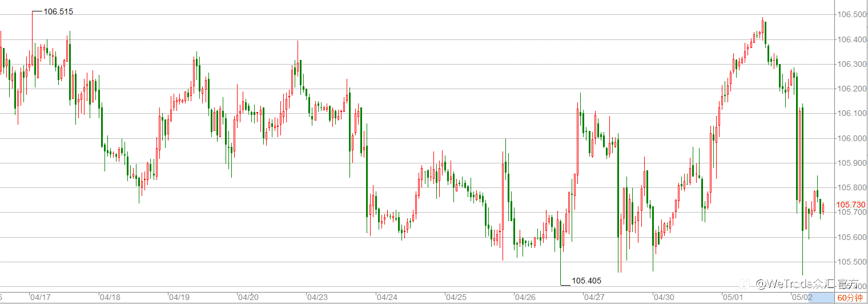Select the 04/23 date on time axis
Image resolution: width=868 pixels, height=304 pixels.
(x=317, y=298)
